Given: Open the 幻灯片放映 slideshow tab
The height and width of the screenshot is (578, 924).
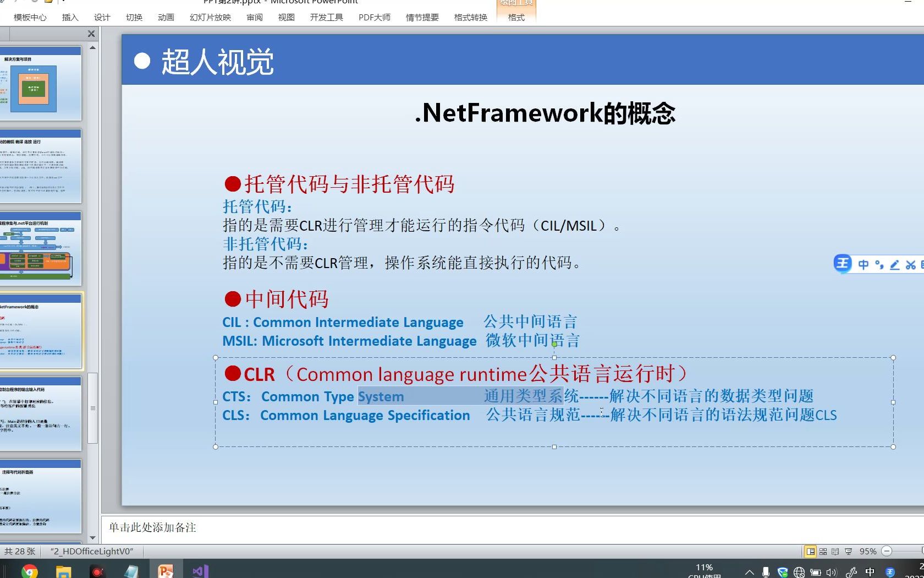Looking at the screenshot, I should (210, 18).
